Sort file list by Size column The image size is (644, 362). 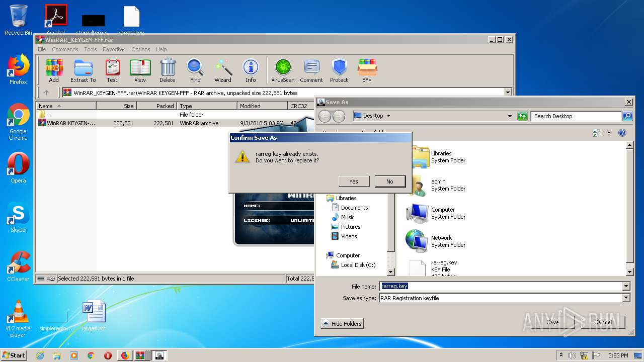117,106
